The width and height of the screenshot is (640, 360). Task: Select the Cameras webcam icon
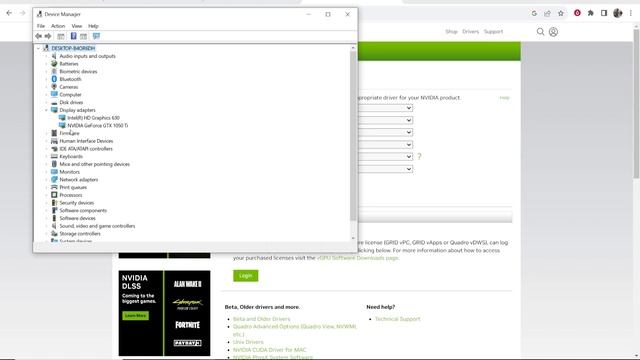tap(54, 87)
